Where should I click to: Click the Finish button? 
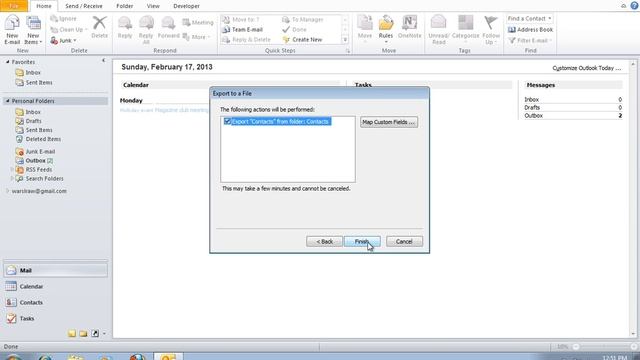pyautogui.click(x=362, y=242)
